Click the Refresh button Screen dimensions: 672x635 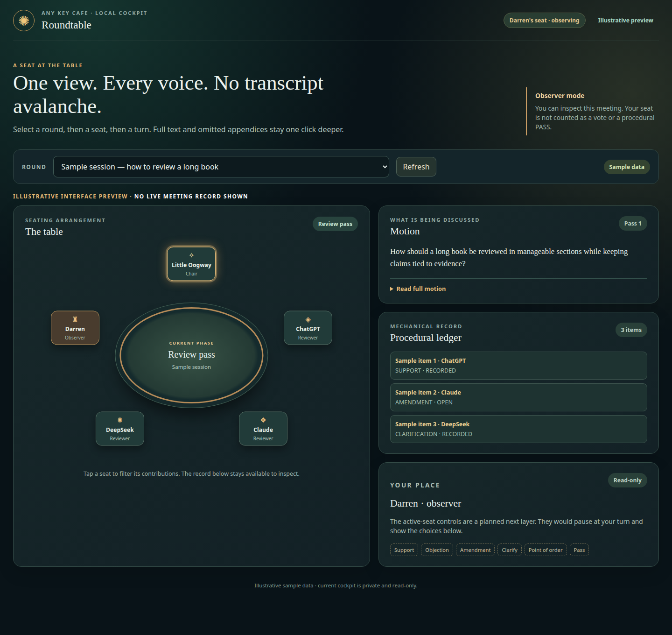click(x=416, y=167)
